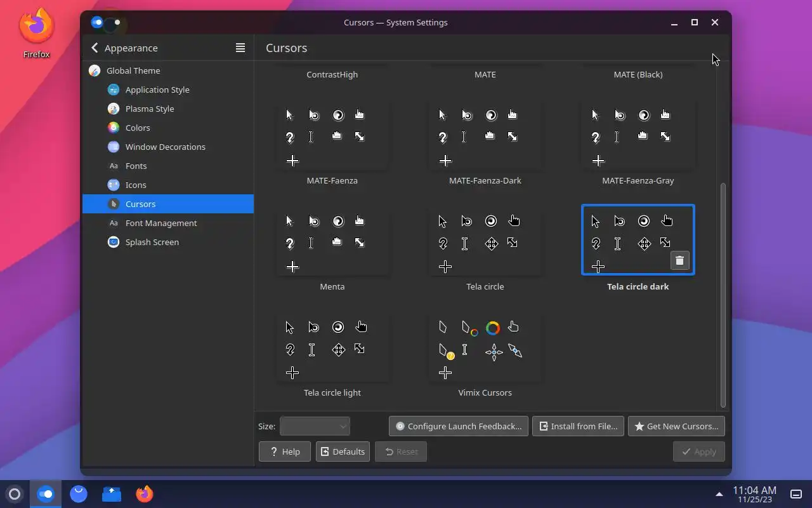Click the Plasma Style sidebar icon
812x508 pixels.
[114, 109]
